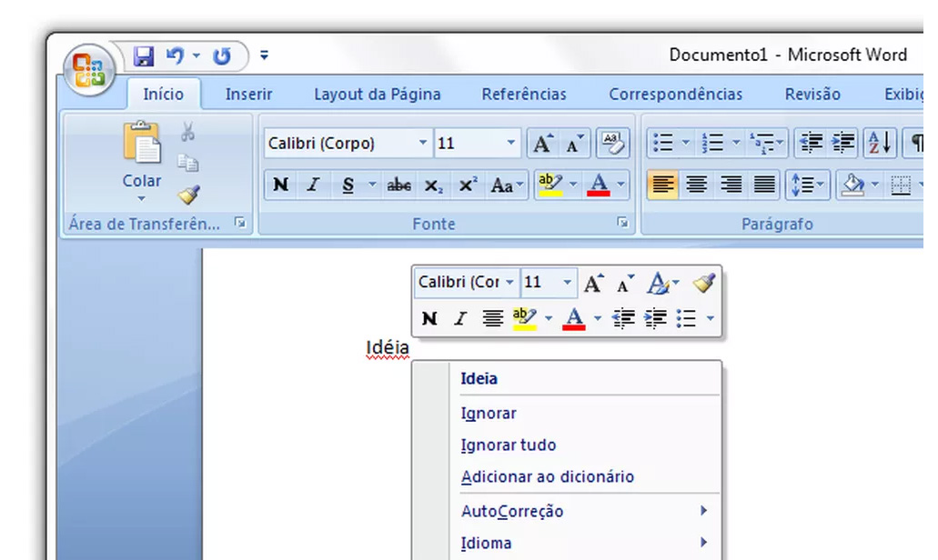Image resolution: width=938 pixels, height=560 pixels.
Task: Save document using quick access floppy icon
Action: pos(144,56)
